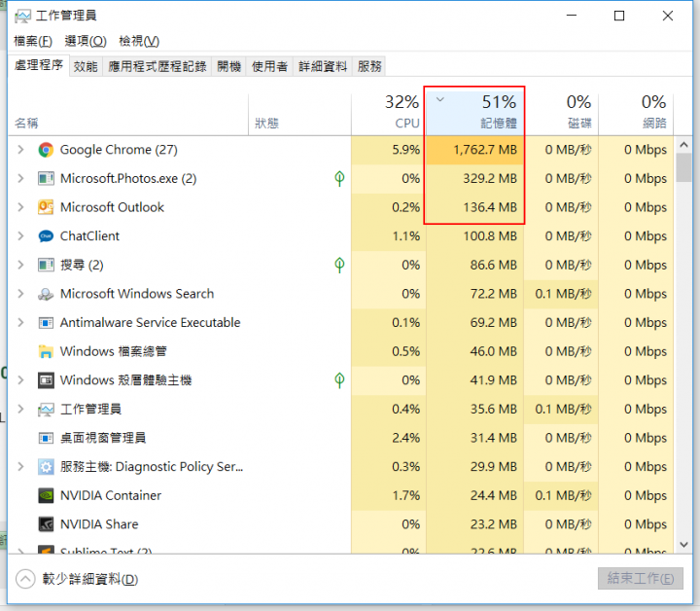Click the Windows 檔案總管 folder icon
Viewport: 700px width, 611px height.
46,351
